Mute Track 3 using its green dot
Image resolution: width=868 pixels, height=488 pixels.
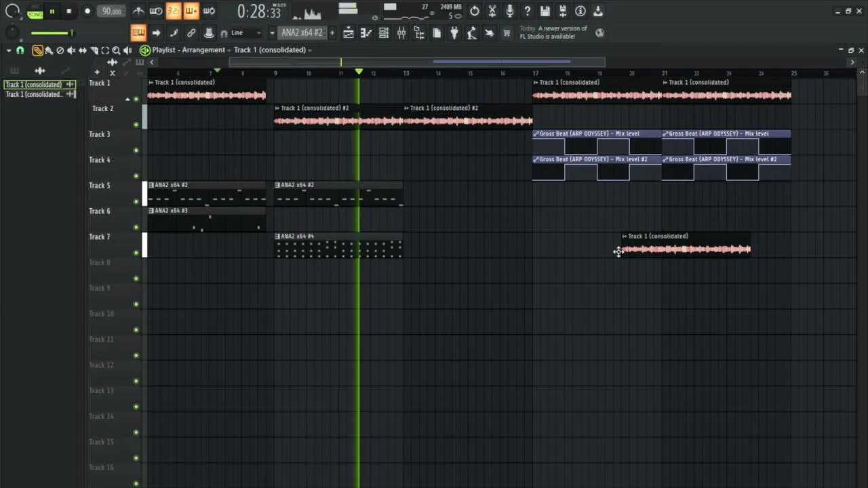point(136,150)
